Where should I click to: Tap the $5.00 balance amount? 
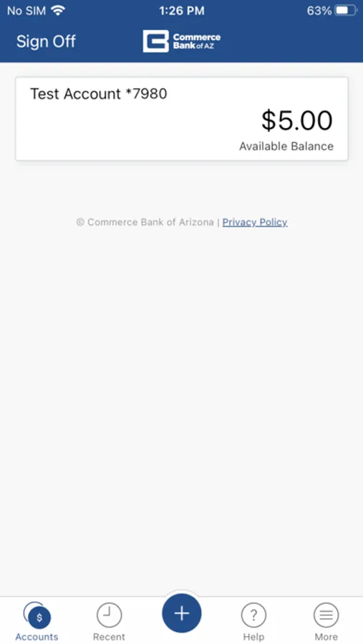(x=297, y=120)
